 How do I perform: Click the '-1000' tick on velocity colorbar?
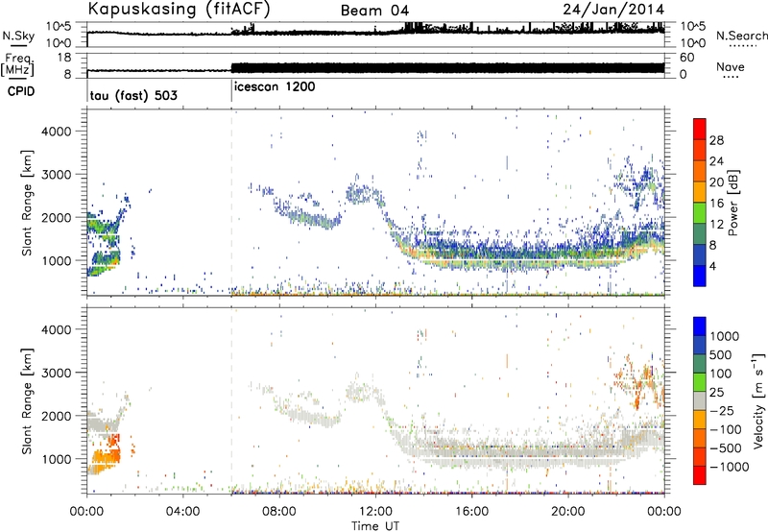click(x=730, y=467)
